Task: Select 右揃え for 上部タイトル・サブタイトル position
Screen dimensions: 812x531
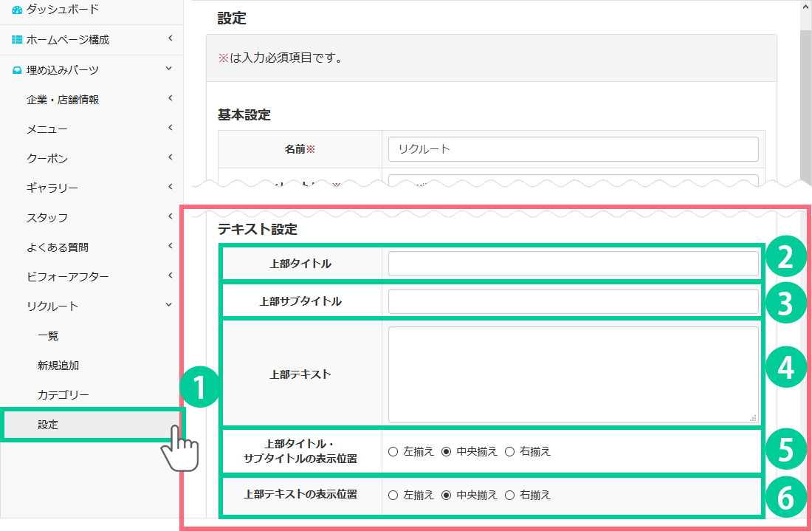Action: [x=509, y=451]
